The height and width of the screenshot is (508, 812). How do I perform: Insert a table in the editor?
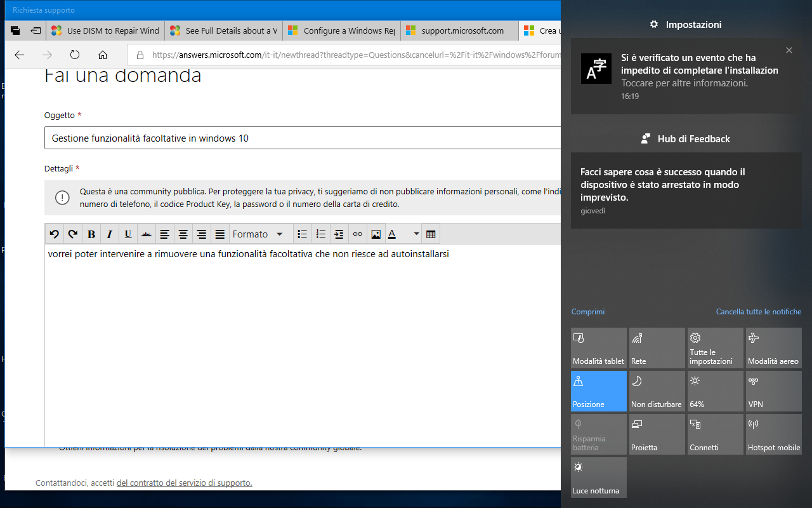[x=431, y=234]
